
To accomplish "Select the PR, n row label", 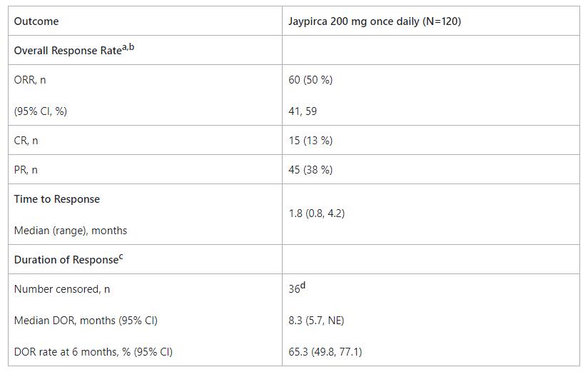I will point(26,170).
